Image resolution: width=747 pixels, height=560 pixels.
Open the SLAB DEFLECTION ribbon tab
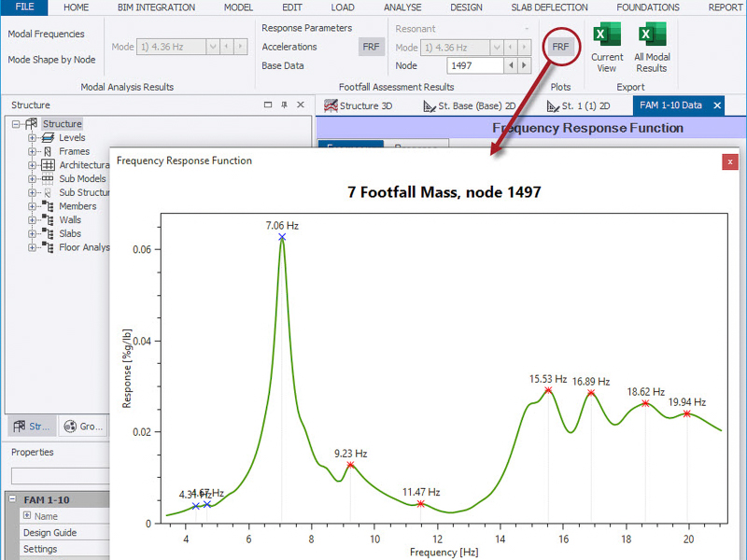[549, 7]
